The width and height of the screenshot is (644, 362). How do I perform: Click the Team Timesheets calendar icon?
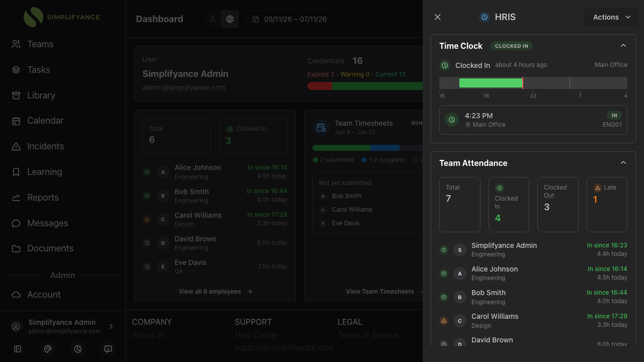pos(321,128)
